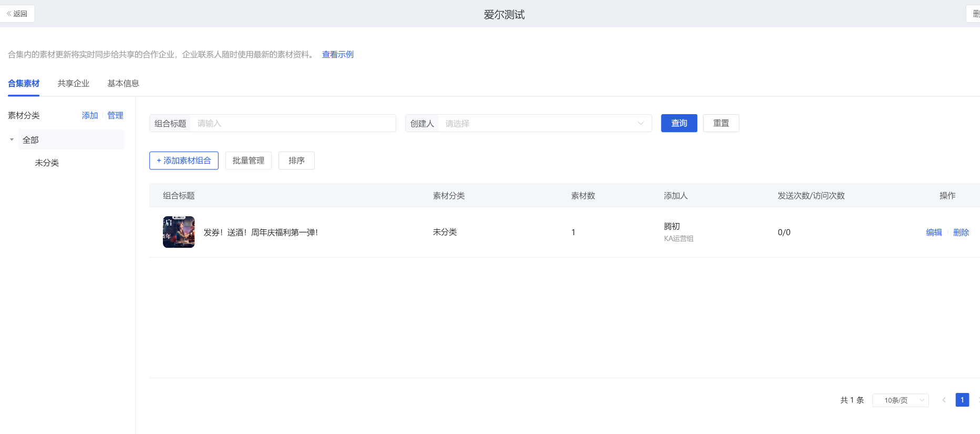This screenshot has height=434, width=980.
Task: Select page 1 in pagination
Action: click(x=962, y=400)
